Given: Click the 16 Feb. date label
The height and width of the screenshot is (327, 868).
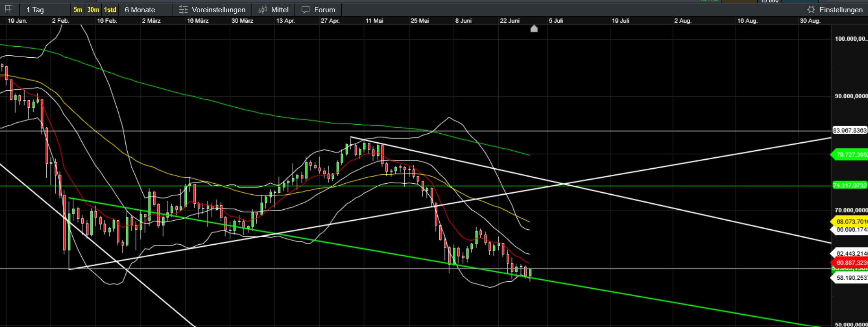Looking at the screenshot, I should [x=107, y=21].
